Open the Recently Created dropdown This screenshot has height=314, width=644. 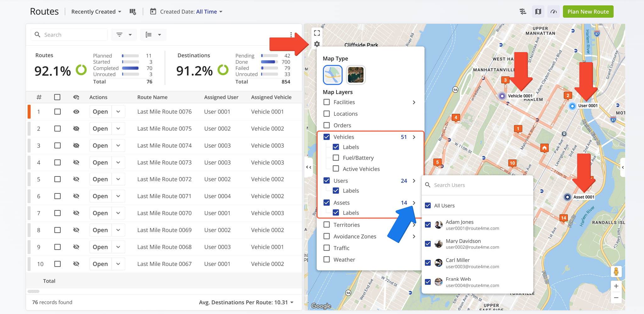pos(96,12)
